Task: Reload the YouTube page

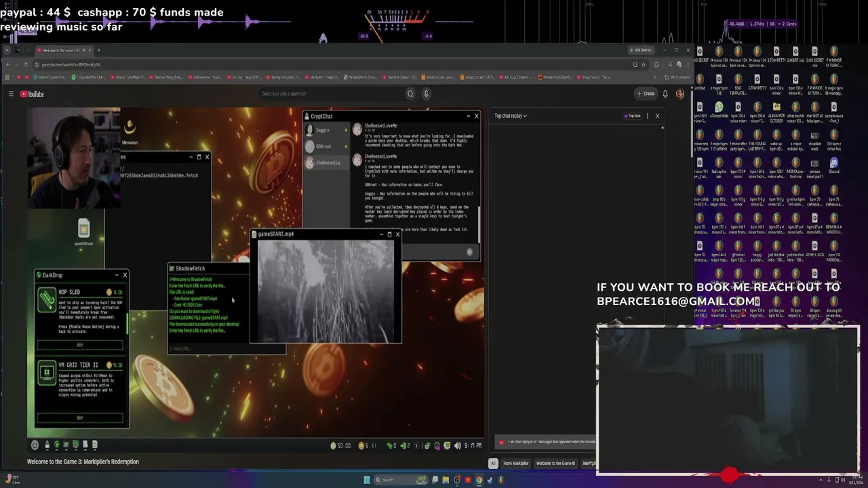Action: tap(26, 64)
